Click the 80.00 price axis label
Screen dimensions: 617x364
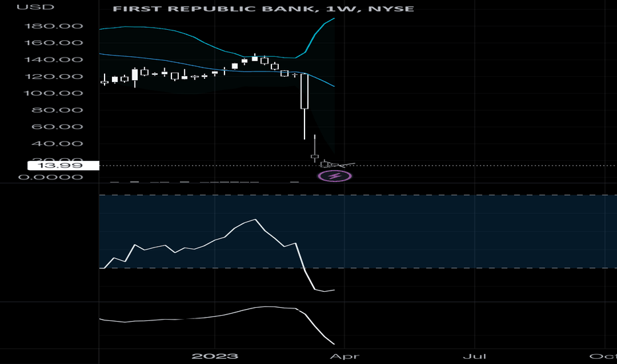[x=57, y=110]
